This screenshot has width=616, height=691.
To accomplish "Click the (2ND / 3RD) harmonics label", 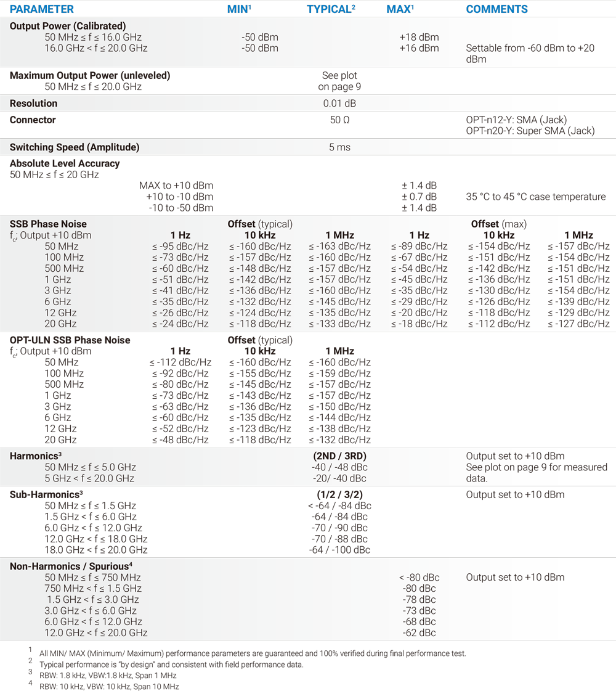I will (x=339, y=456).
